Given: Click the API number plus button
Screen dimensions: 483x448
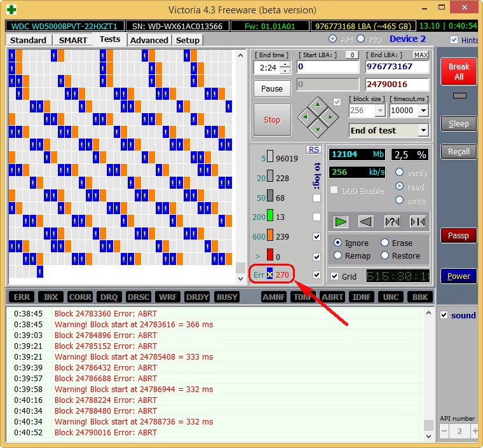Looking at the screenshot, I should pyautogui.click(x=475, y=431).
